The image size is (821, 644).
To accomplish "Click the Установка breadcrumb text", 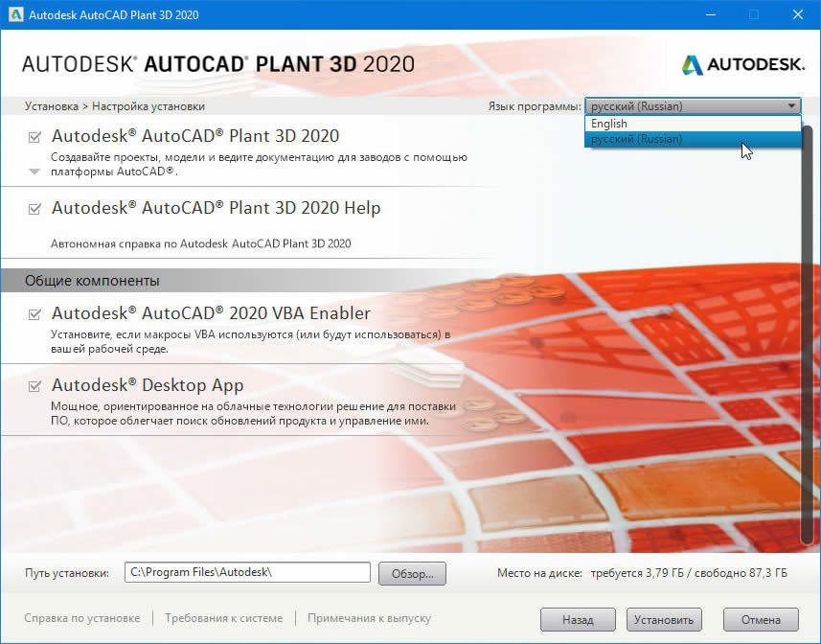I will click(52, 106).
